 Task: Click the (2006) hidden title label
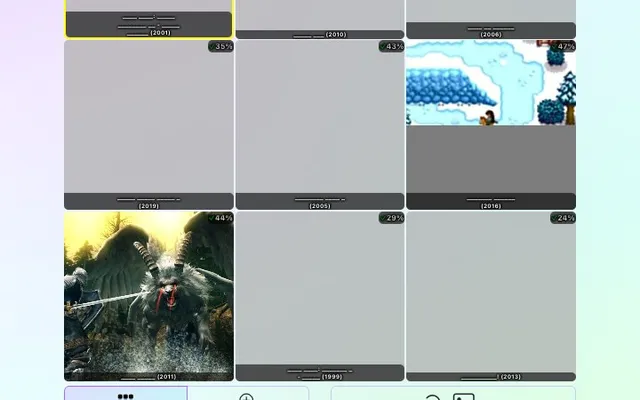(491, 31)
